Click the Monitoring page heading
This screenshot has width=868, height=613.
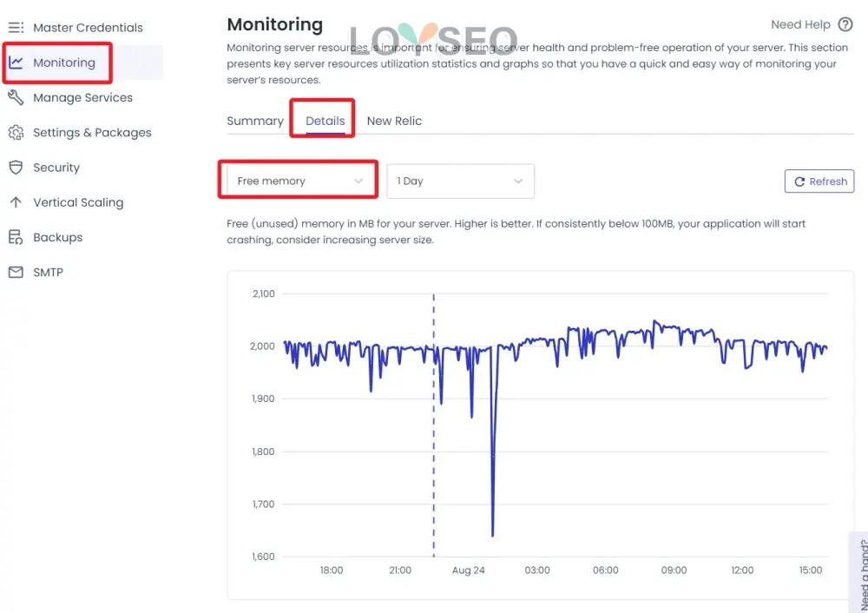274,24
